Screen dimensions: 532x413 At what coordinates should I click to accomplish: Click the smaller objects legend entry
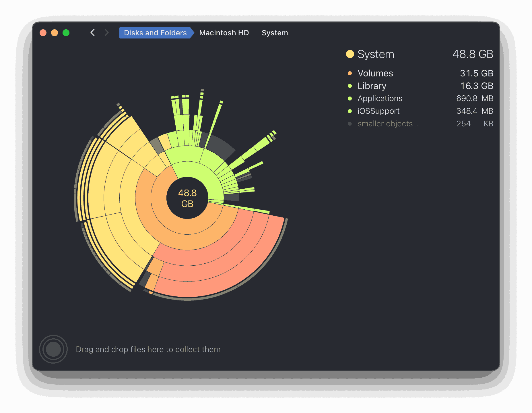pos(387,123)
